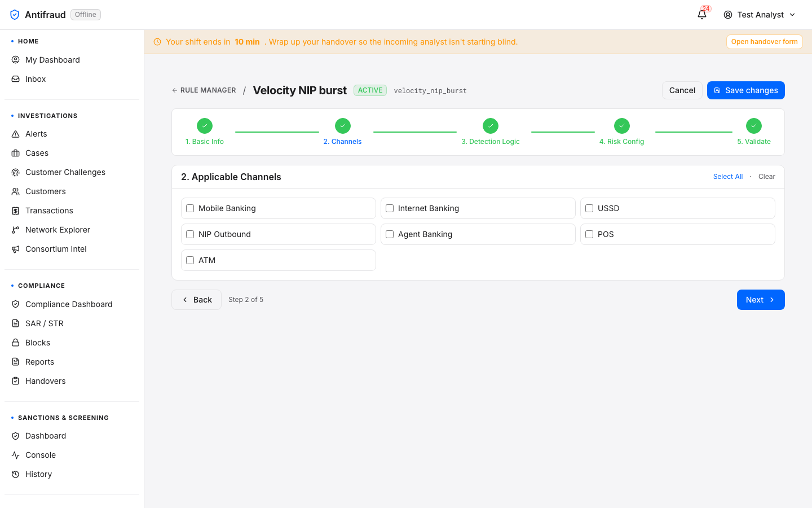This screenshot has width=812, height=508.
Task: Click the Cases briefcase icon
Action: (16, 153)
